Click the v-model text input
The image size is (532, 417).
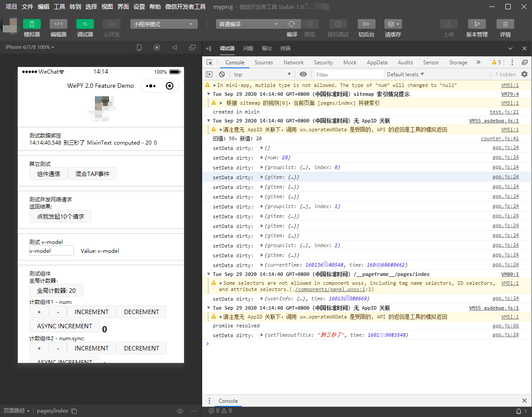(51, 251)
